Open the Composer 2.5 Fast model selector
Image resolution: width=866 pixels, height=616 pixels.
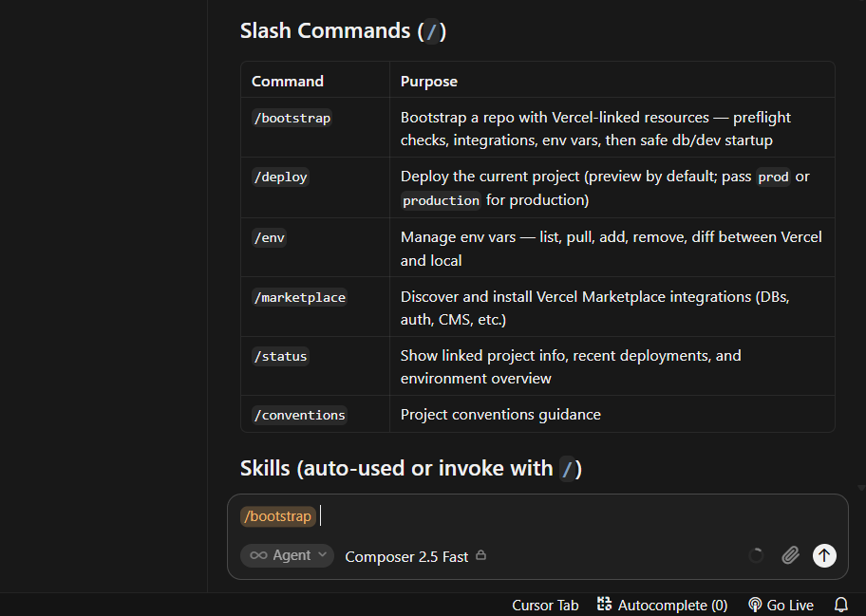tap(406, 556)
